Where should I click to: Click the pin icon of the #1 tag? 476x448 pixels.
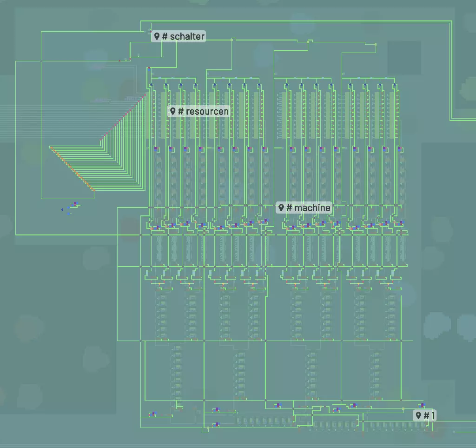pyautogui.click(x=418, y=415)
